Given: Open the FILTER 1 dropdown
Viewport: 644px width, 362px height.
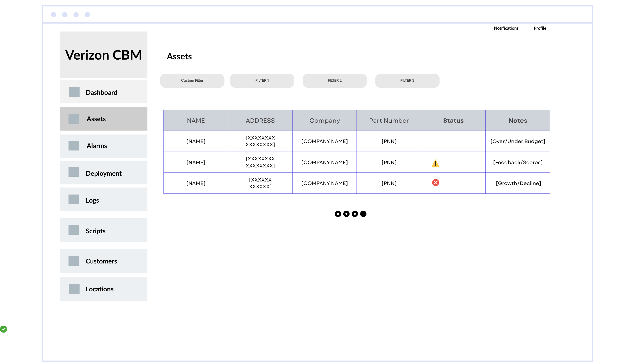Looking at the screenshot, I should [x=262, y=81].
